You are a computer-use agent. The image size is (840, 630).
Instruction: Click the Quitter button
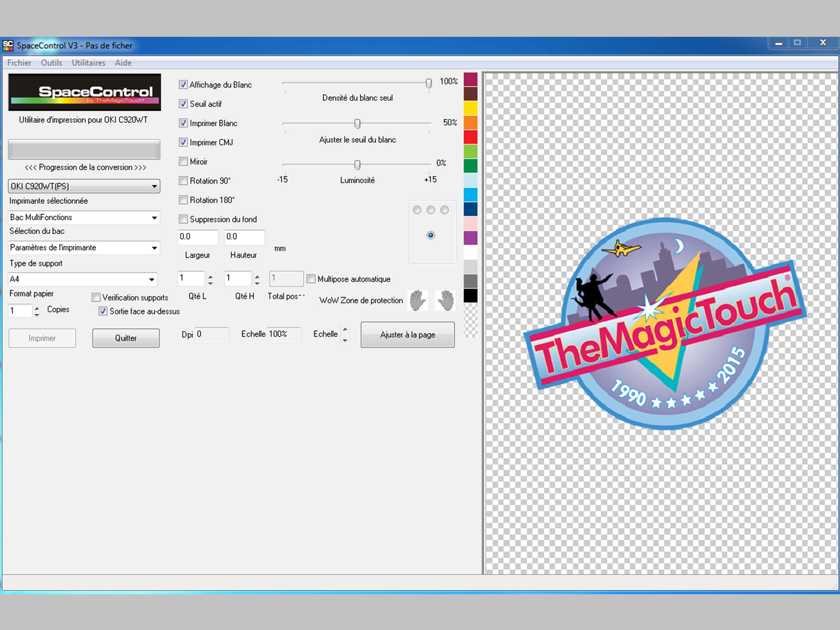(x=126, y=338)
